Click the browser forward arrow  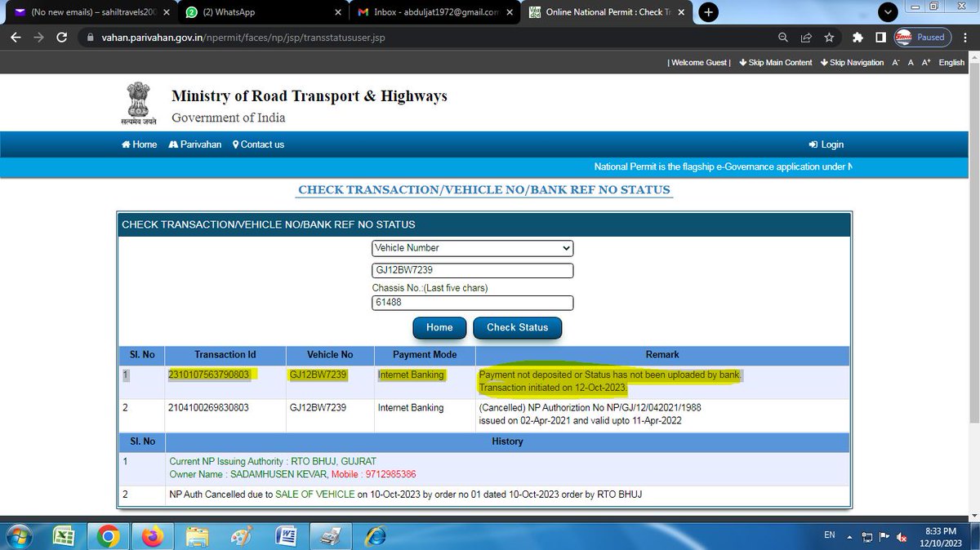click(38, 38)
